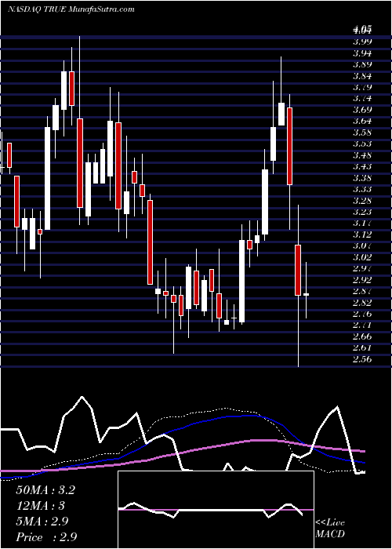
Task: Click the 3.58 price axis label
Action: (362, 133)
